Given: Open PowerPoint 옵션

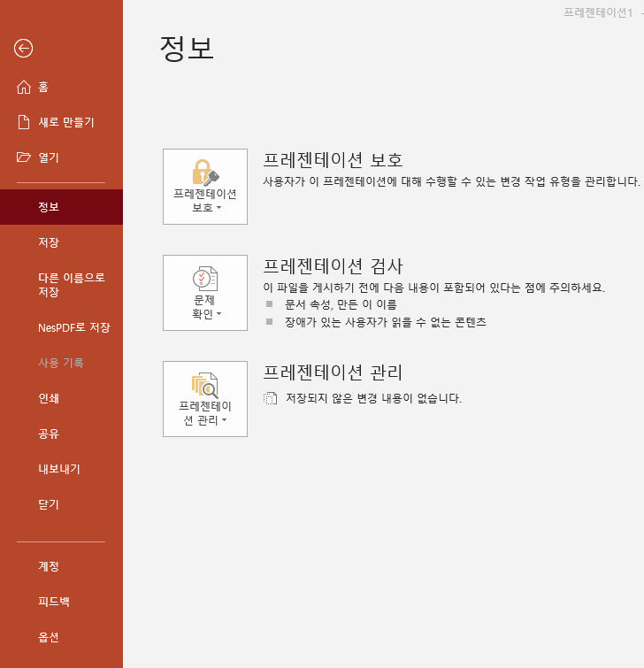Looking at the screenshot, I should (x=49, y=637).
